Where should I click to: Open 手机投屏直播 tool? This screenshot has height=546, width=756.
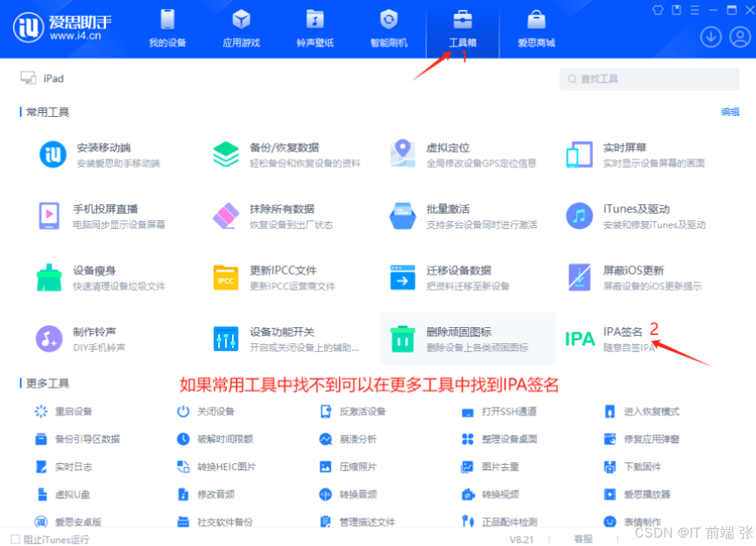coord(102,216)
